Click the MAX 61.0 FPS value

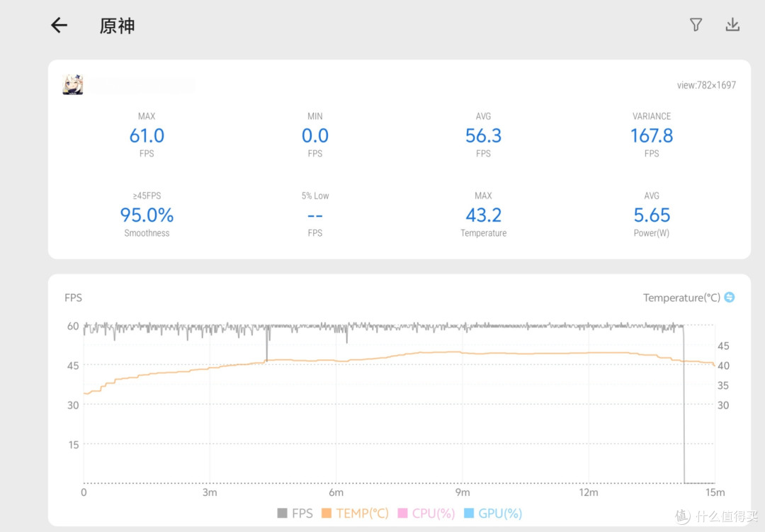pos(147,136)
